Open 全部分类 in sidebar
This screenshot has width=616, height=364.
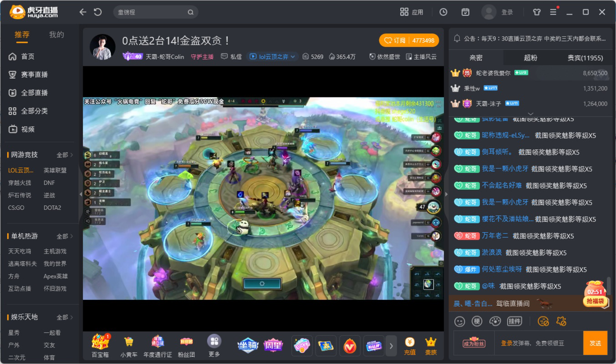[x=28, y=111]
